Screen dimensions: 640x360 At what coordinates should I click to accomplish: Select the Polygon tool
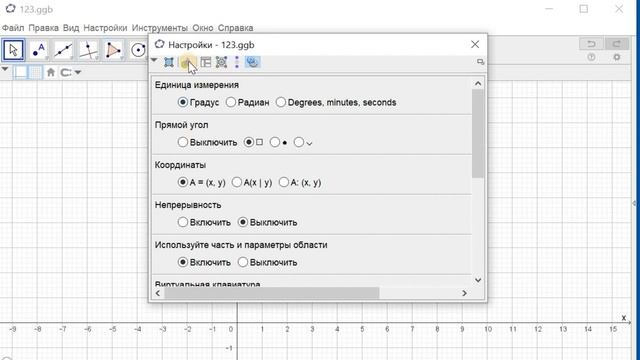pos(113,50)
